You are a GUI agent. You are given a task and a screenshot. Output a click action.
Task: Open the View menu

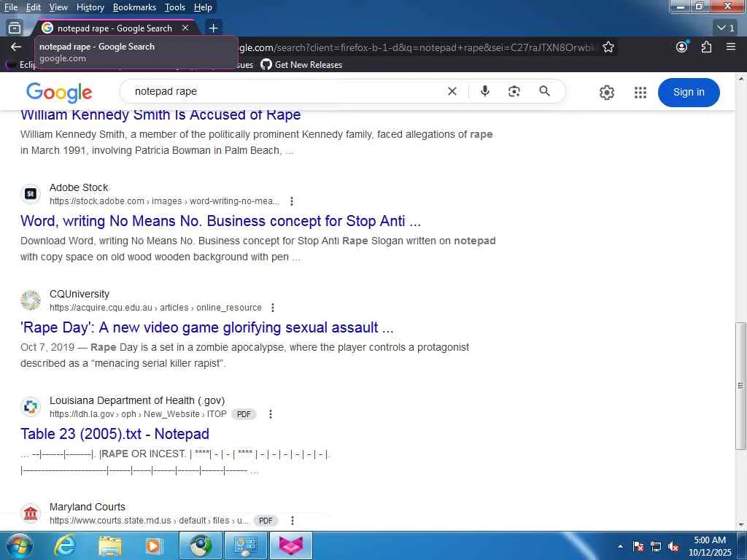pyautogui.click(x=58, y=7)
